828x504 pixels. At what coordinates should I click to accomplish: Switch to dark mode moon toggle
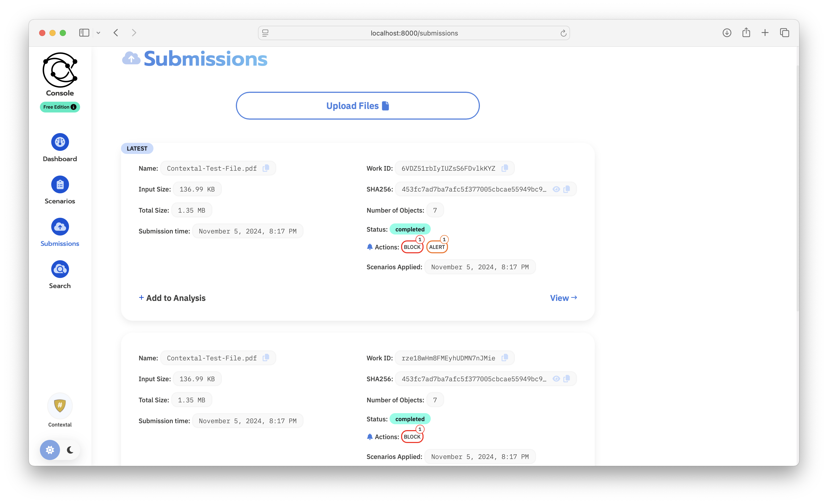click(x=70, y=450)
